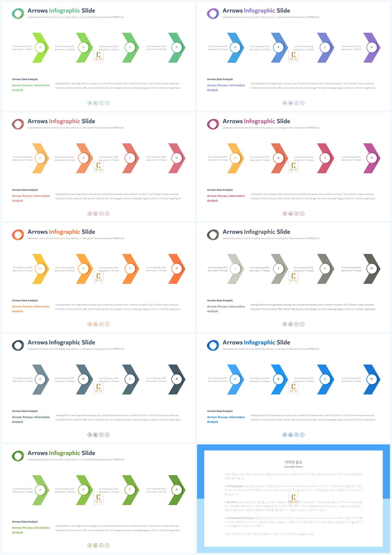This screenshot has height=555, width=392.
Task: Select the salmon-colored 'Infographic' title word
Action: 65,121
